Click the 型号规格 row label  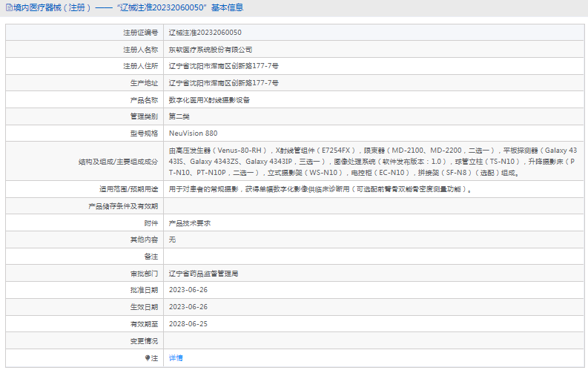144,133
